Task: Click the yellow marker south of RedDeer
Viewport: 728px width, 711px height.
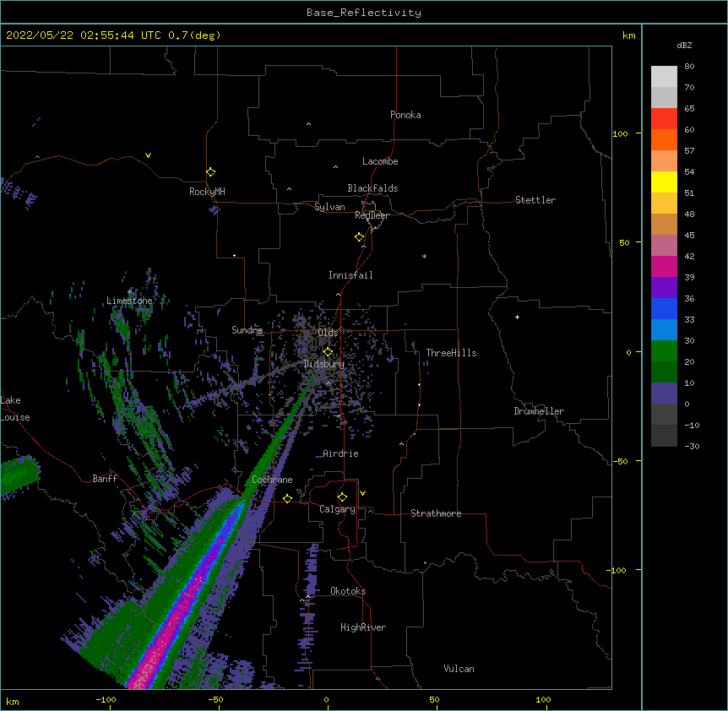Action: click(359, 237)
